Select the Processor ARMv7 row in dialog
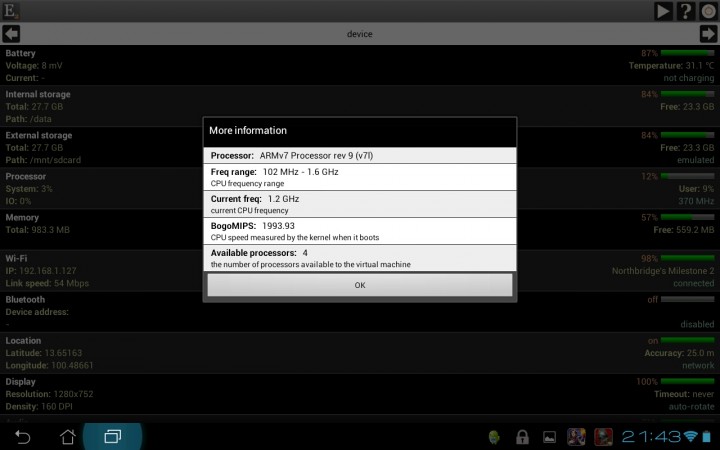Image resolution: width=720 pixels, height=450 pixels. pyautogui.click(x=360, y=155)
